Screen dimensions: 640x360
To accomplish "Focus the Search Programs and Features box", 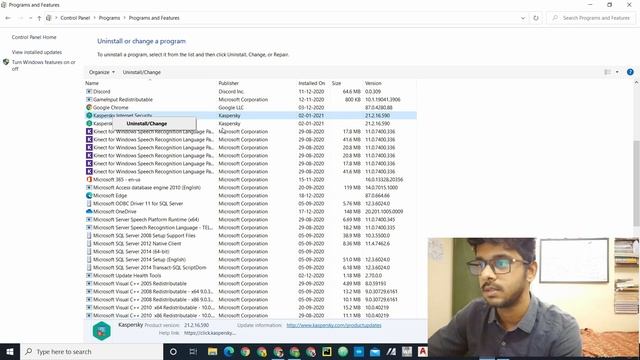I will 592,18.
